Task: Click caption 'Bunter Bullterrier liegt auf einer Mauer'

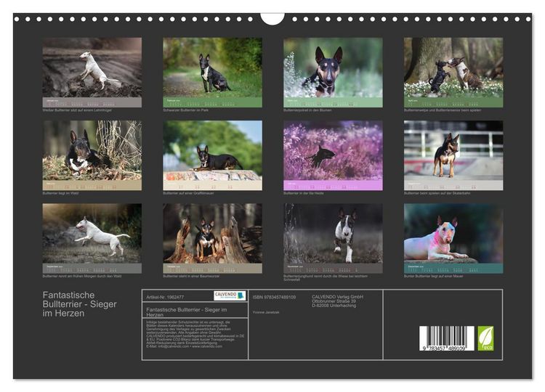Action: tap(433, 276)
